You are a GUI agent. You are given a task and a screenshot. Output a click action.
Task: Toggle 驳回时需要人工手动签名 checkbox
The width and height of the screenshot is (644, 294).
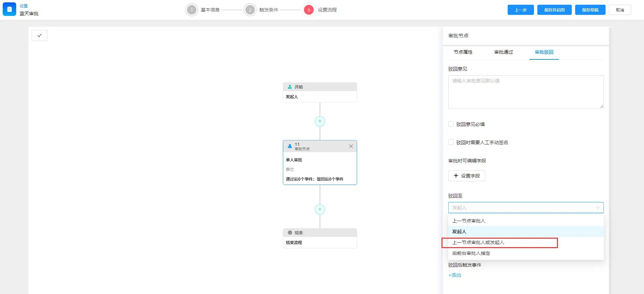[451, 142]
